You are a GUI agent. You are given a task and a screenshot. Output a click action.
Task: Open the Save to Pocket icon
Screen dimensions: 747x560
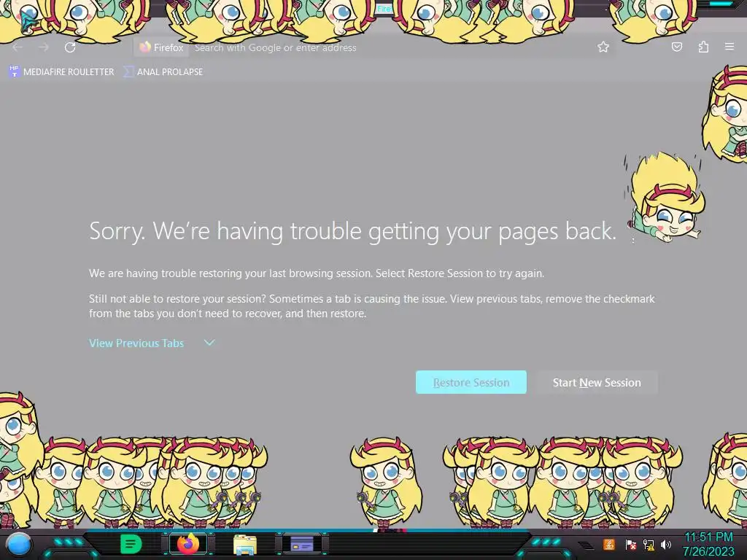tap(676, 47)
